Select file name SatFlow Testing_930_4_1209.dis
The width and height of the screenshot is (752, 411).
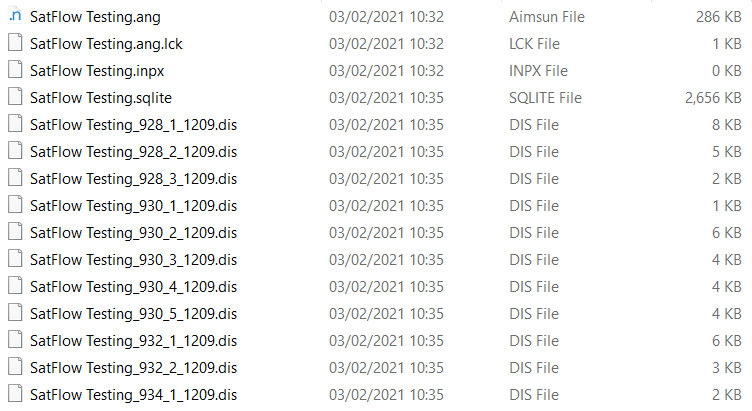click(x=133, y=287)
